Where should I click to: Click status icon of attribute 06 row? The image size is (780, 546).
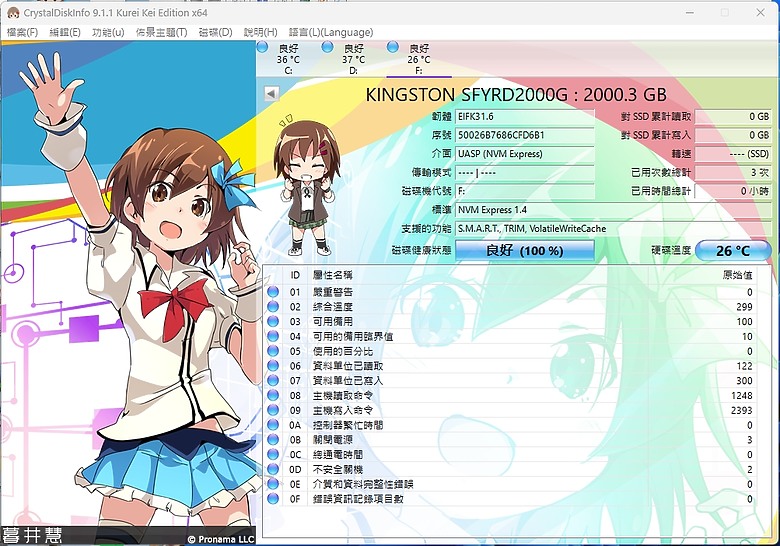[x=273, y=365]
